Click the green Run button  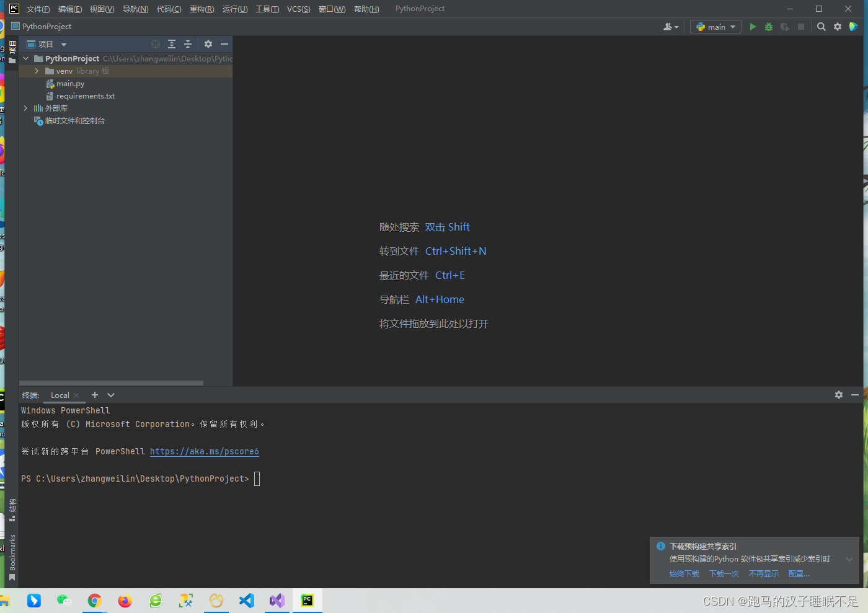753,27
